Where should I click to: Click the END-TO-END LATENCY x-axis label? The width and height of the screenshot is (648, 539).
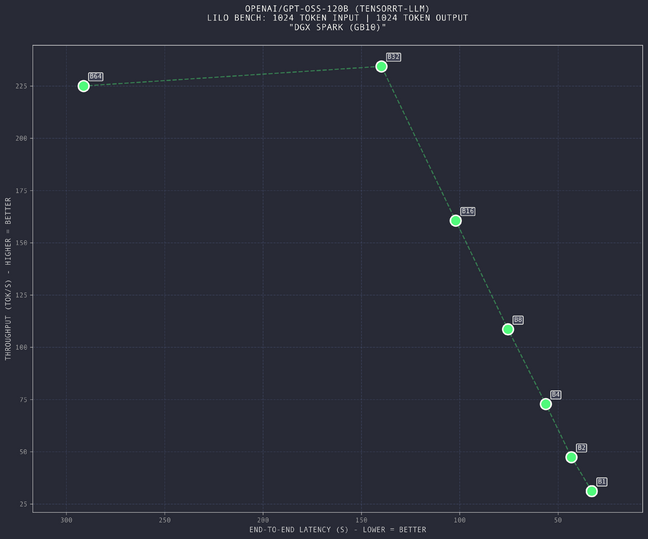(x=337, y=530)
